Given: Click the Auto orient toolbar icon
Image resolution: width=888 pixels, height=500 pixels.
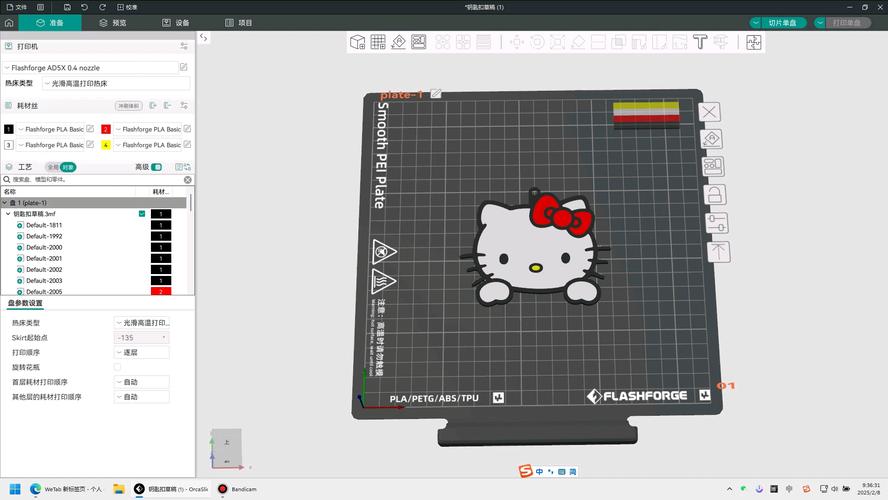Looking at the screenshot, I should coord(398,42).
